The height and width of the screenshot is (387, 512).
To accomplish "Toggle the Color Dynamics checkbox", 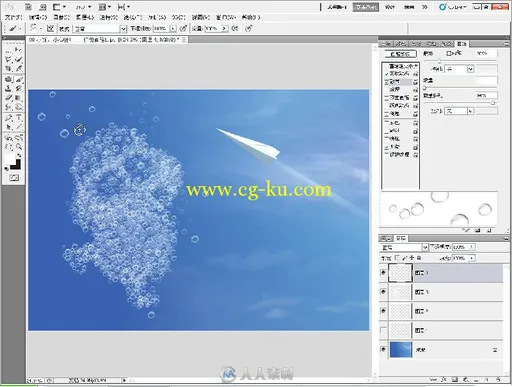I will point(387,106).
